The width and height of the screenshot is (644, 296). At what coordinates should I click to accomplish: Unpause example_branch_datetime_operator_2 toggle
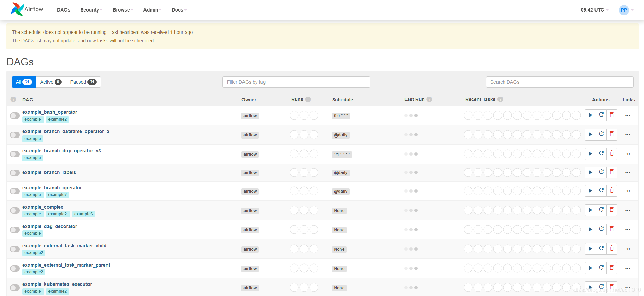15,135
